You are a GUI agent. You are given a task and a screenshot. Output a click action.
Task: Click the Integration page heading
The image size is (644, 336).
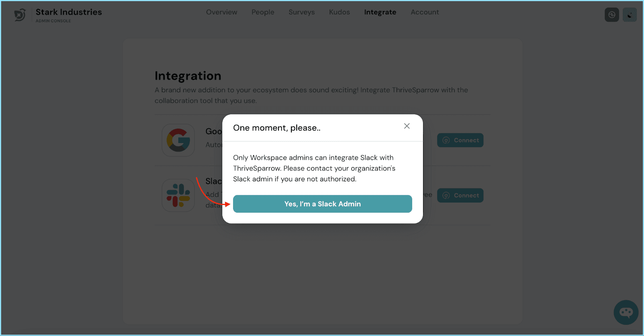coord(188,76)
